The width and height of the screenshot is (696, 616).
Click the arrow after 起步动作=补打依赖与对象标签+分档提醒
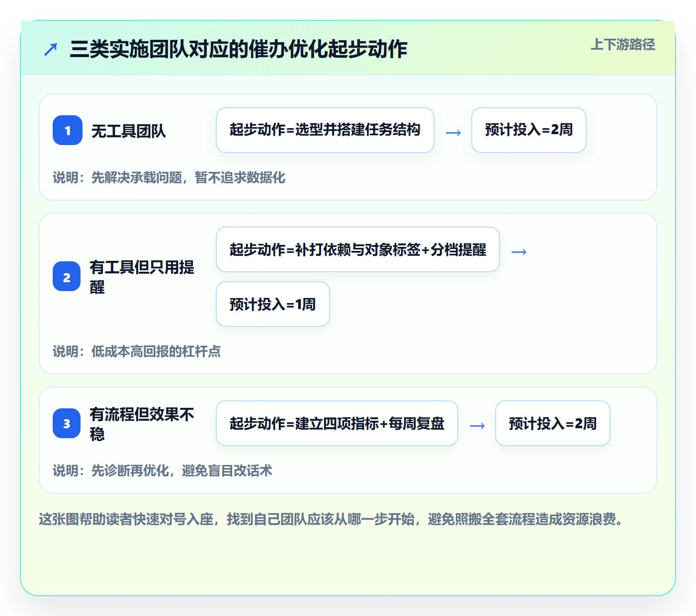click(519, 252)
